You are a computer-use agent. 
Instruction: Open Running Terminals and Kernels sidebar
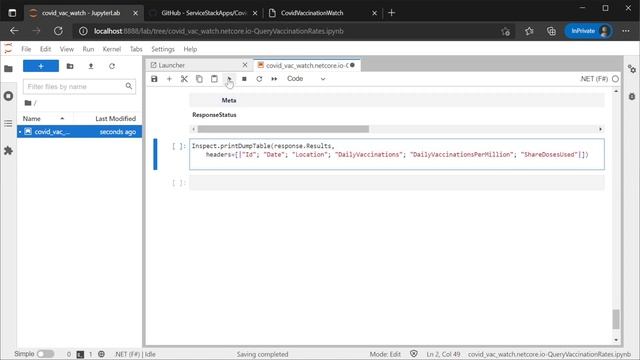(x=8, y=96)
